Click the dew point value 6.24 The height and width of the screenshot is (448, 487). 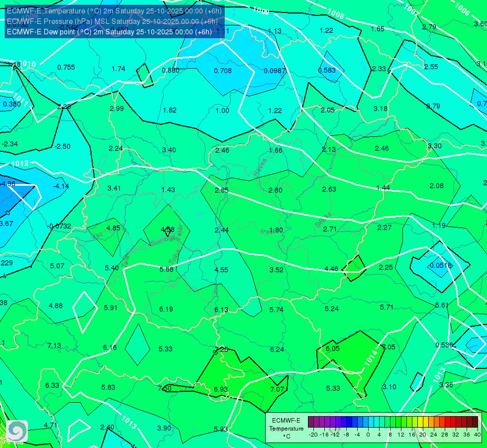[277, 350]
